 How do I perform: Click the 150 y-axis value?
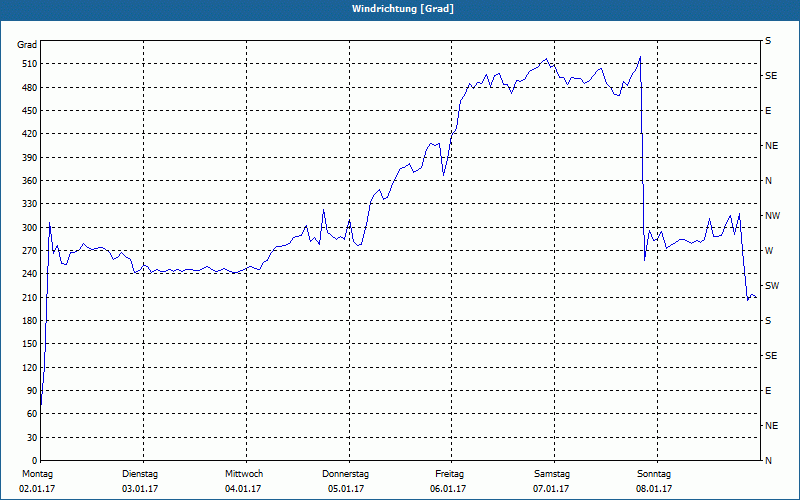(x=30, y=344)
